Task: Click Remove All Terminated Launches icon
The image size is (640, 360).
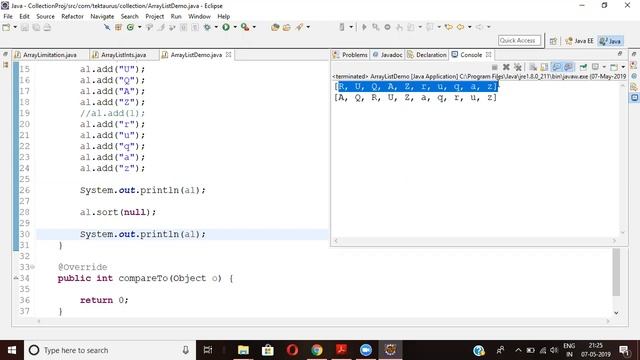Action: coord(518,67)
